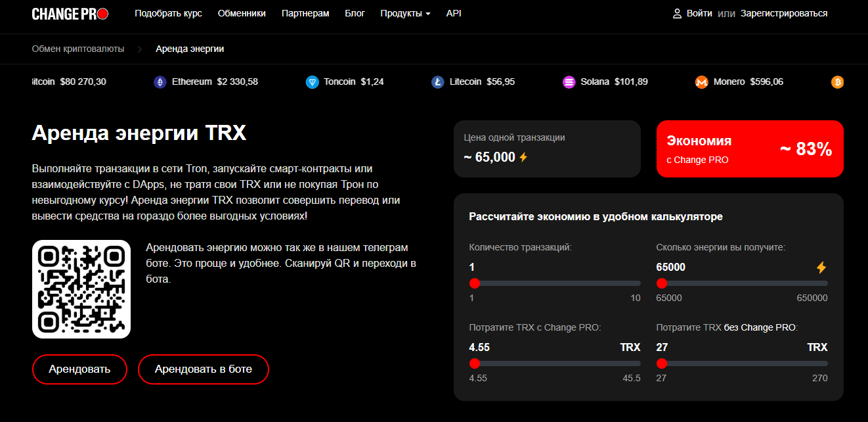This screenshot has width=868, height=422.
Task: Click the lightning bolt beside 65,000 price
Action: click(523, 157)
